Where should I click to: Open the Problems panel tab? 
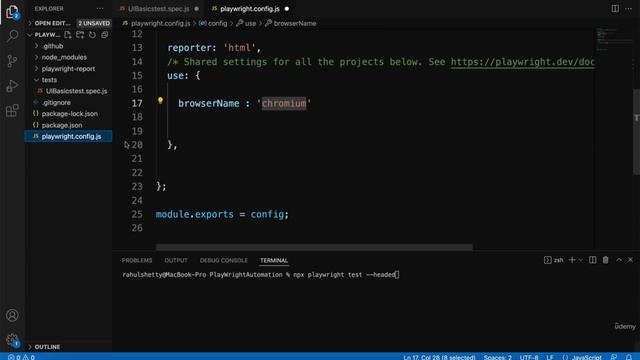click(137, 260)
